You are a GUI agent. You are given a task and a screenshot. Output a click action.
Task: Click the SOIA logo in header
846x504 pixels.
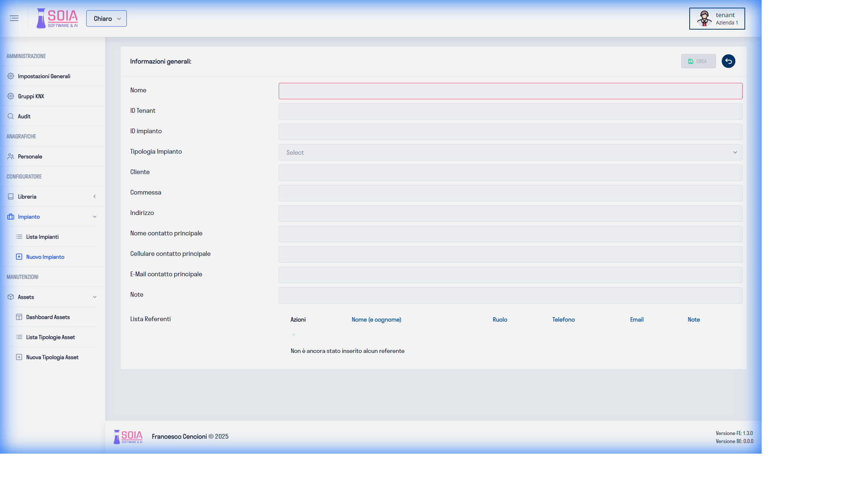(x=57, y=18)
